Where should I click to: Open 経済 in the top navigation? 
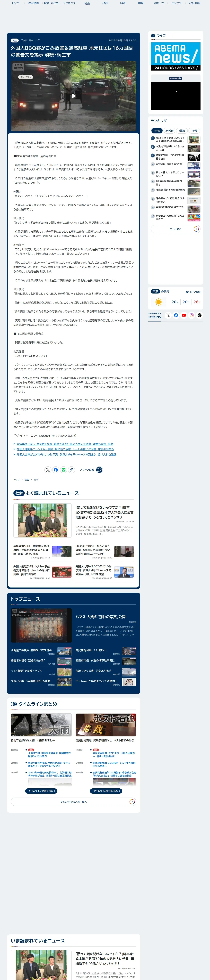pos(123,3)
